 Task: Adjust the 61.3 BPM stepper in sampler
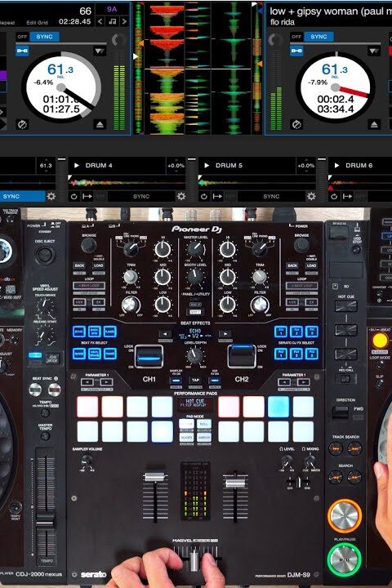pyautogui.click(x=46, y=165)
